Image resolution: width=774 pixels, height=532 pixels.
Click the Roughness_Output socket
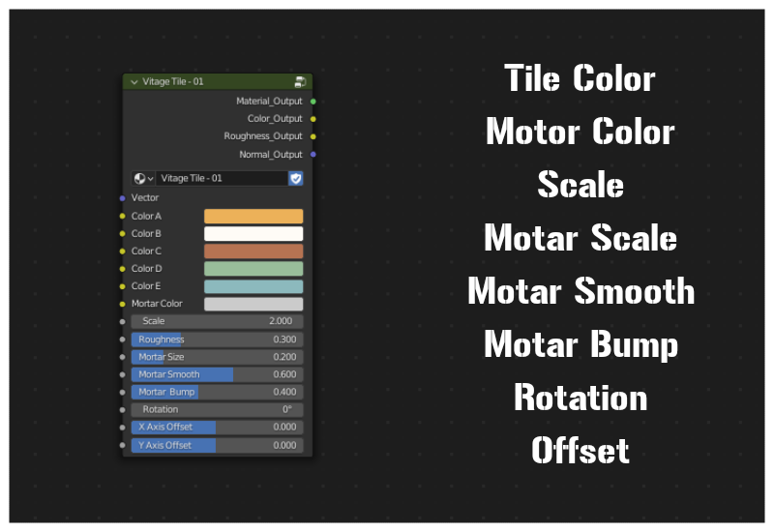point(313,136)
